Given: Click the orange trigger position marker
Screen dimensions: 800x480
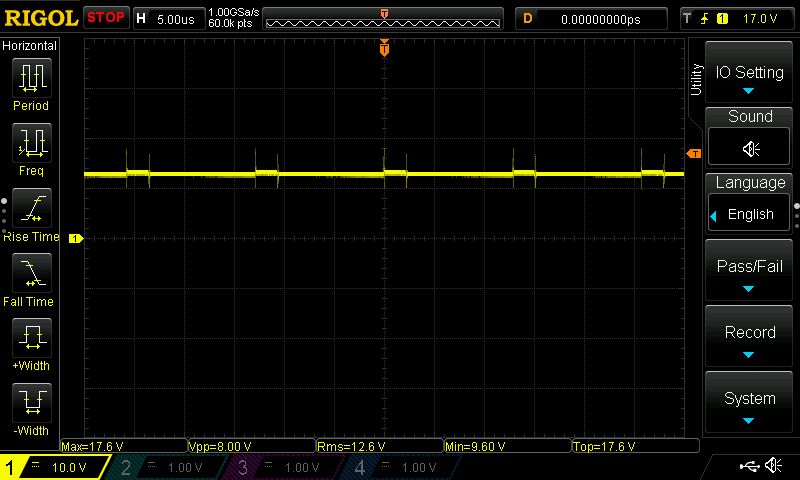Looking at the screenshot, I should pos(384,48).
